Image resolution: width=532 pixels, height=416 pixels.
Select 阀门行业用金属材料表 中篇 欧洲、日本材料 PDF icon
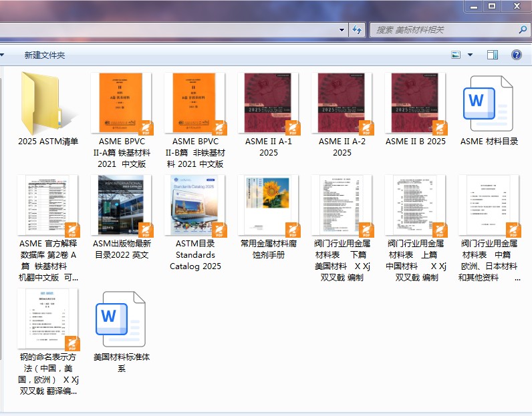[x=489, y=206]
